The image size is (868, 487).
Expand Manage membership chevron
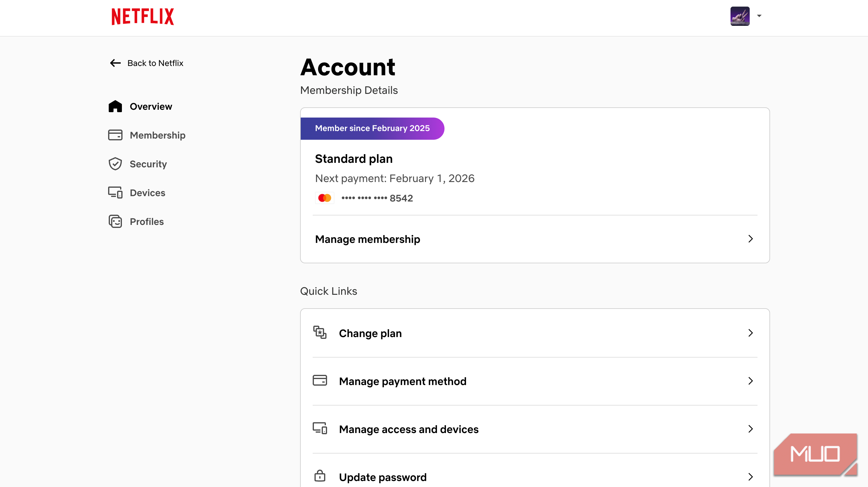coord(750,239)
